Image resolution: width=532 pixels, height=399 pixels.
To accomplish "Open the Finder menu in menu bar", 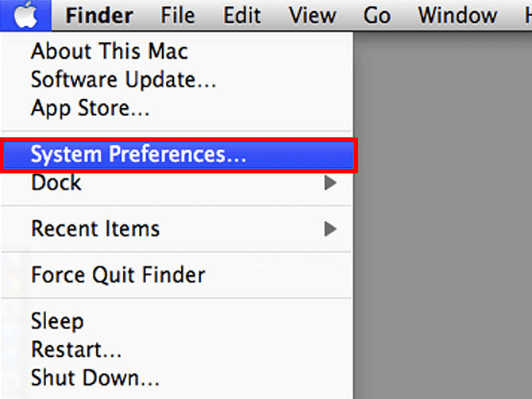I will [x=99, y=16].
